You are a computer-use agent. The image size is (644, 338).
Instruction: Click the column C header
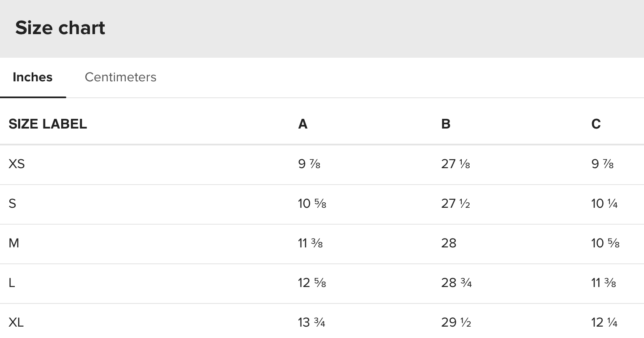point(596,124)
